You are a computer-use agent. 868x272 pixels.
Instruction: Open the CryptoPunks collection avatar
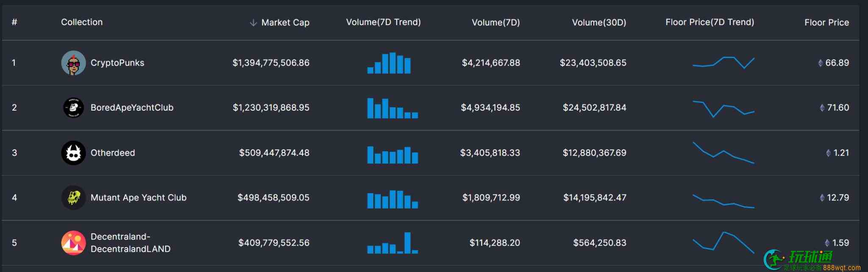pos(73,63)
